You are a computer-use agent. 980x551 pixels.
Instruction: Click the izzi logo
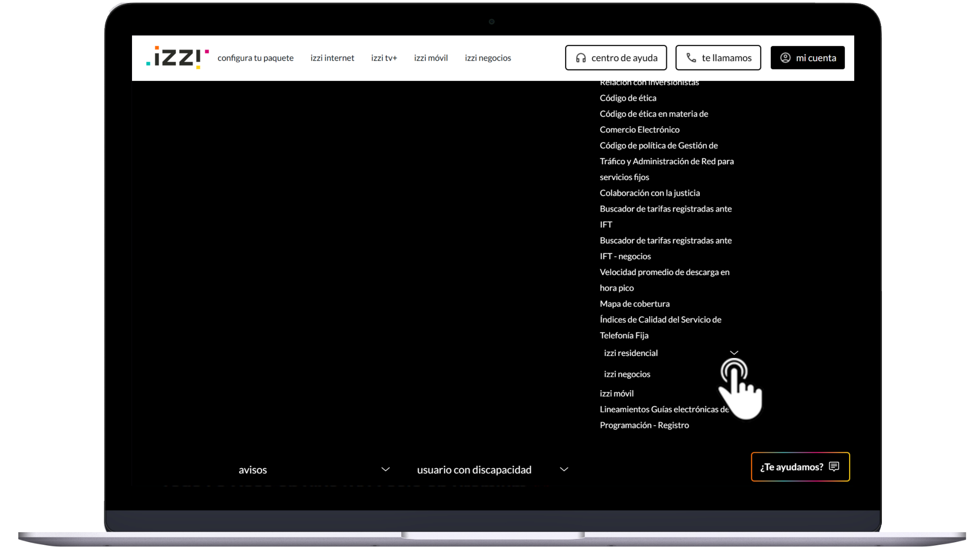point(177,57)
